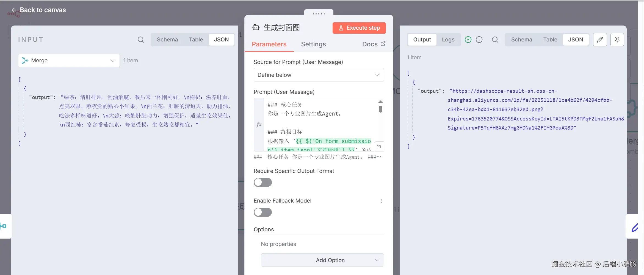Switch input view to Schema
This screenshot has height=275, width=644.
167,40
